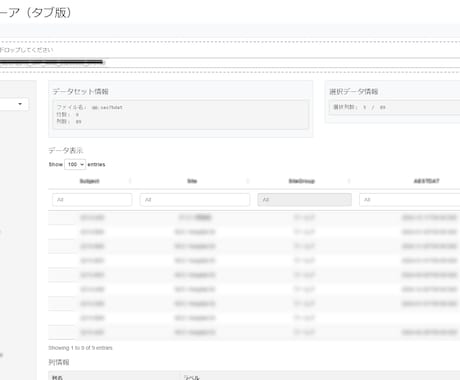Click the 選択データ情報 panel heading
The height and width of the screenshot is (380, 460).
tap(354, 91)
